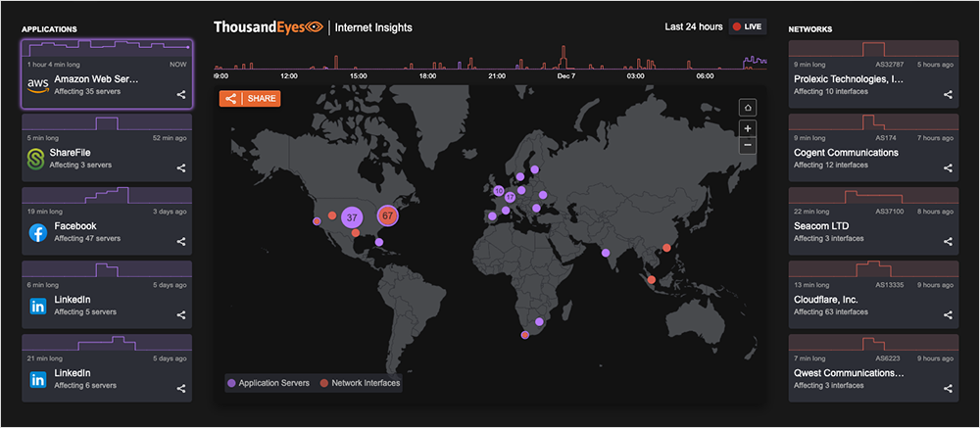The height and width of the screenshot is (428, 980).
Task: Click the share icon on Amazon Web Services card
Action: [181, 95]
